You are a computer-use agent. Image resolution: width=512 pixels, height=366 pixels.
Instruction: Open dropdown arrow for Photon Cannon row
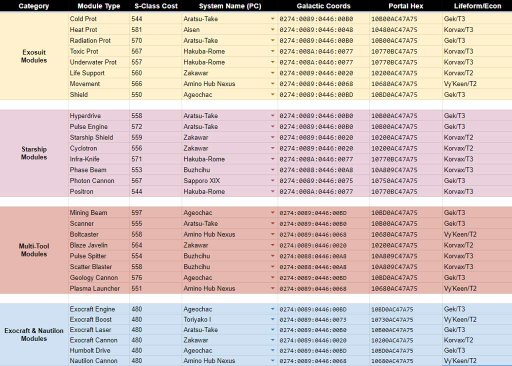coord(273,181)
